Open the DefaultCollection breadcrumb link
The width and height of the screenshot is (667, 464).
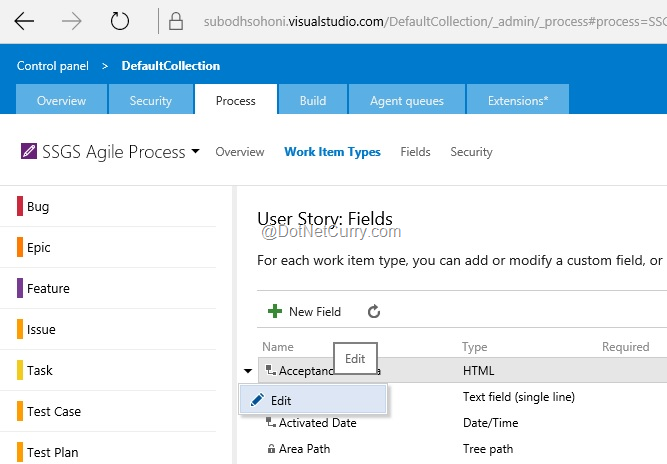171,66
